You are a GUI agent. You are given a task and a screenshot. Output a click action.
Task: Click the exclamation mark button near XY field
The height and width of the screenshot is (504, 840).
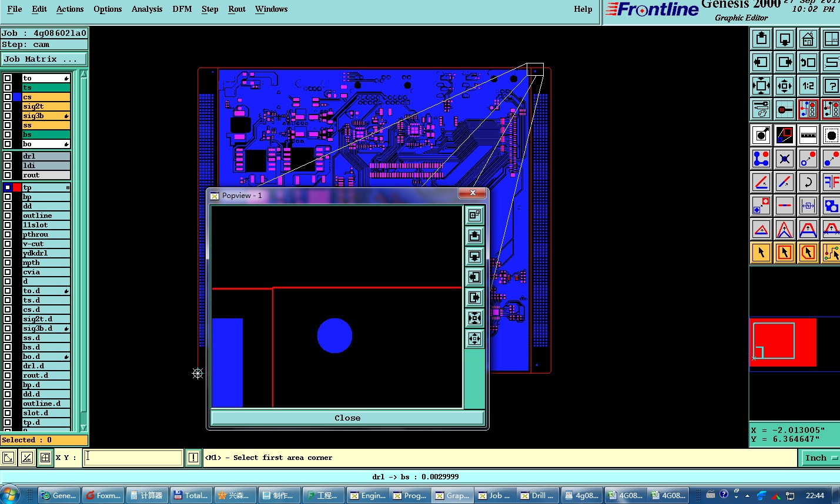click(x=193, y=458)
